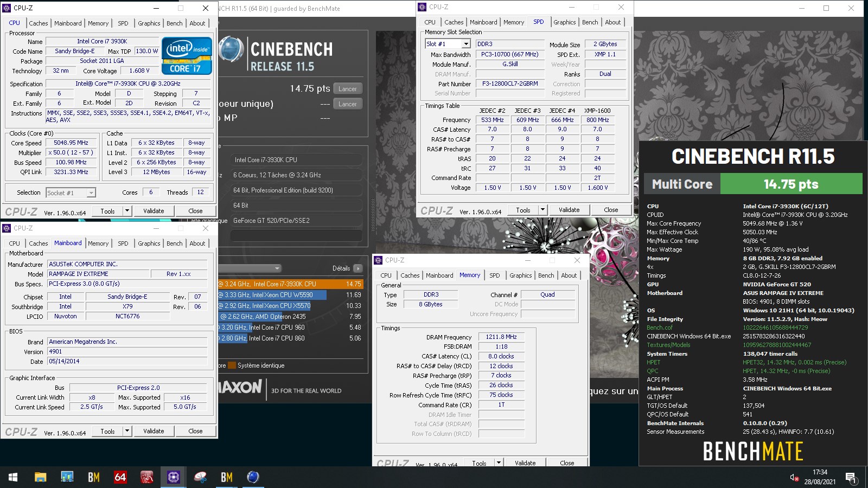Open the Windows Start menu
The height and width of the screenshot is (488, 868).
click(x=13, y=477)
